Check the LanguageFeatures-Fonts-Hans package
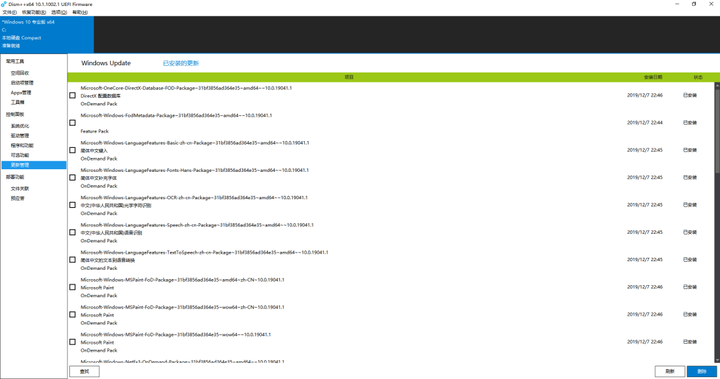The height and width of the screenshot is (379, 720). click(73, 177)
